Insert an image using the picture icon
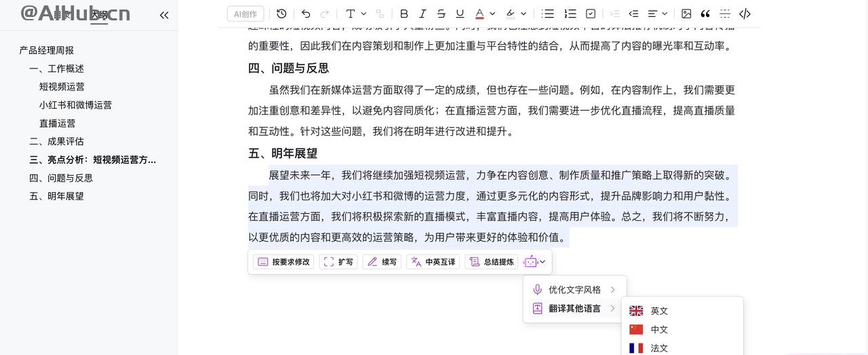Viewport: 868px width, 355px height. pyautogui.click(x=686, y=14)
